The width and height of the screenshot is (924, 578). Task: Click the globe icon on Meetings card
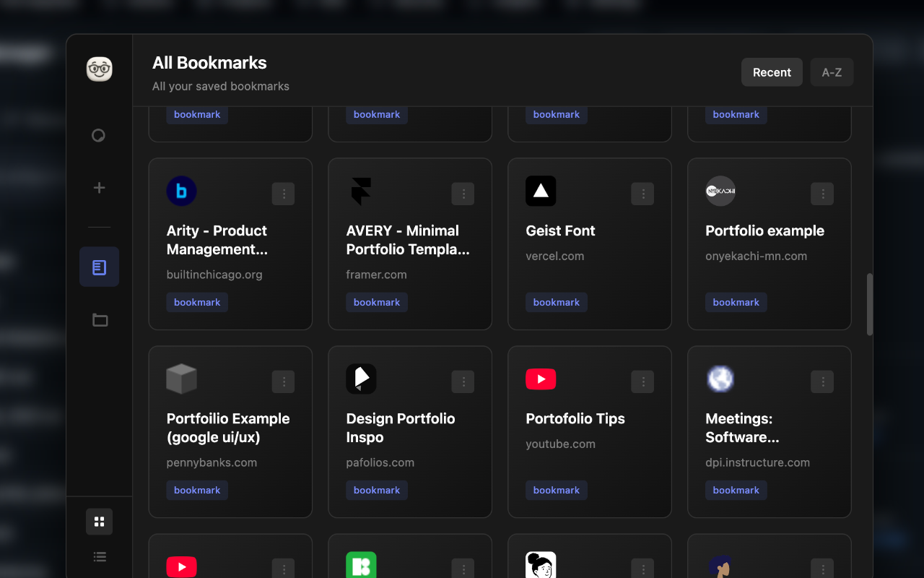720,379
